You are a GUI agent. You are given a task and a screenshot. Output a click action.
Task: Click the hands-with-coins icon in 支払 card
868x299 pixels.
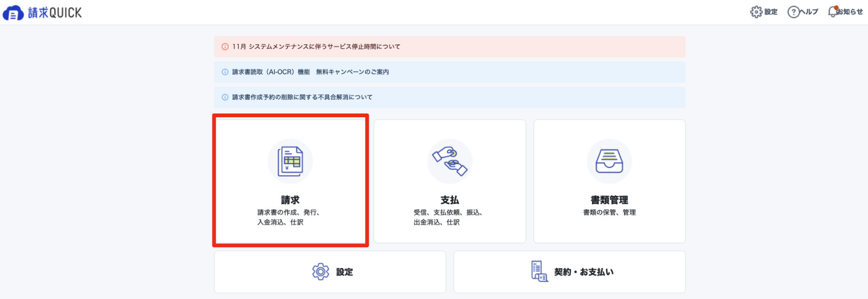(450, 161)
